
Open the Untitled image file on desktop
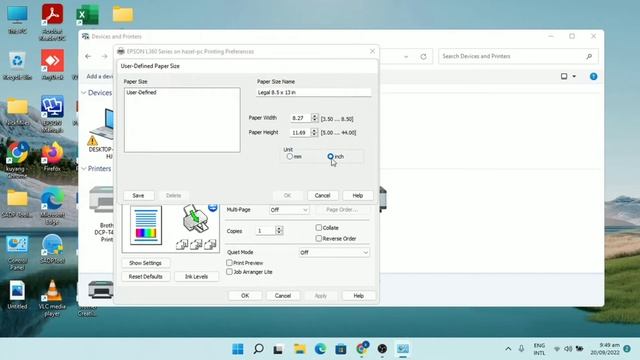coord(17,295)
